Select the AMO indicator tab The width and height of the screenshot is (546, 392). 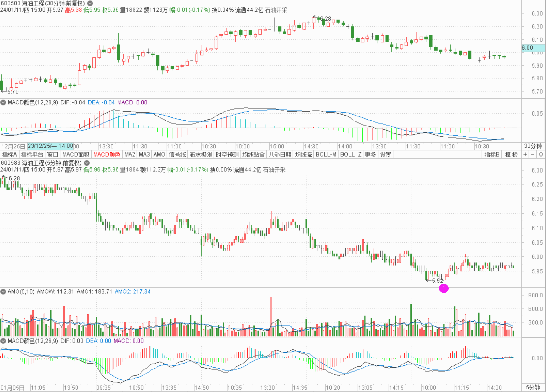coord(159,154)
